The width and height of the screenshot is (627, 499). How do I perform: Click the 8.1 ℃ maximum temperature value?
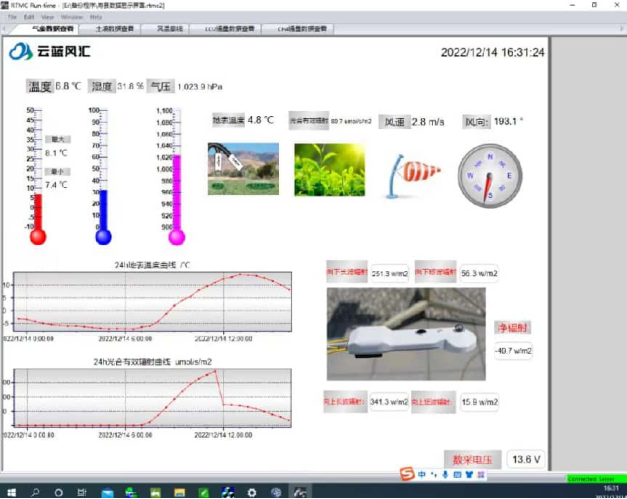[x=56, y=153]
